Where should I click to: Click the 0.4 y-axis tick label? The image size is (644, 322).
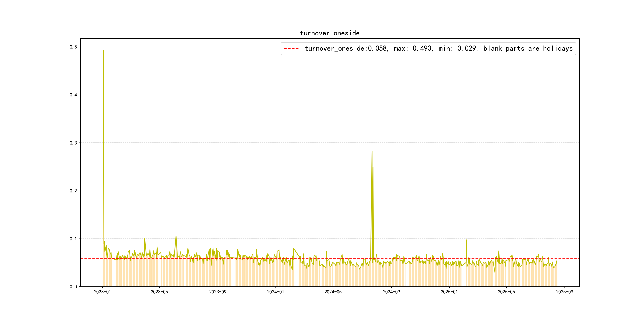coord(73,95)
